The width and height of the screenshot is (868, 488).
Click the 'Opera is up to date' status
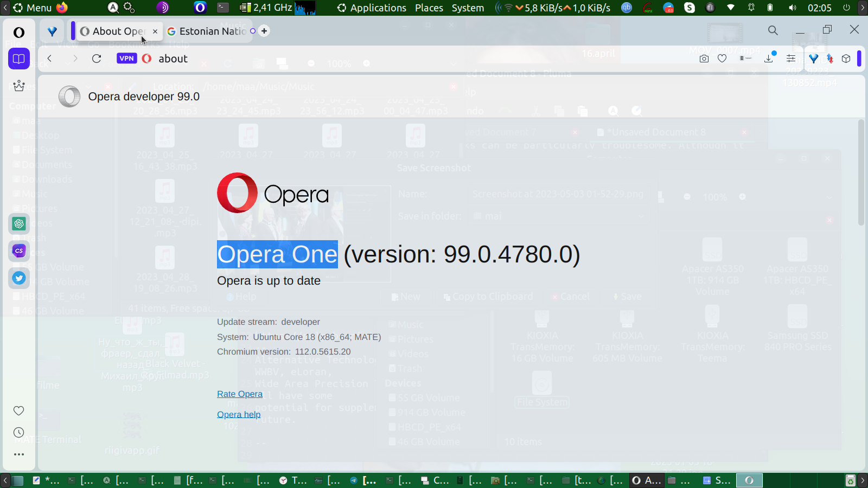point(269,281)
